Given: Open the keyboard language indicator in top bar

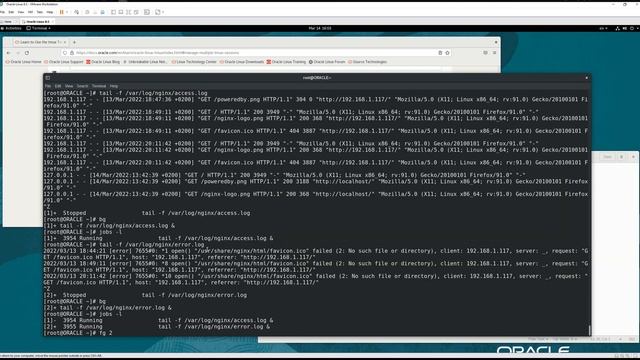Looking at the screenshot, I should [603, 29].
